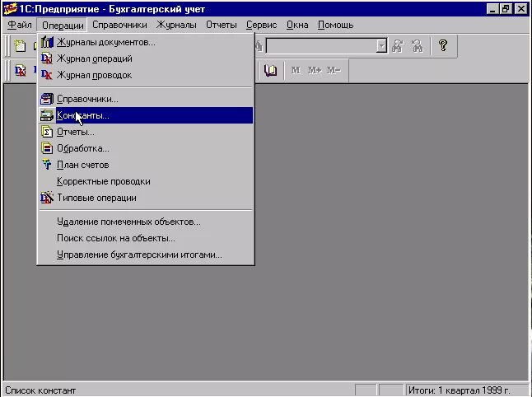Select Обработка... menu entry
This screenshot has height=397, width=532.
(x=146, y=148)
